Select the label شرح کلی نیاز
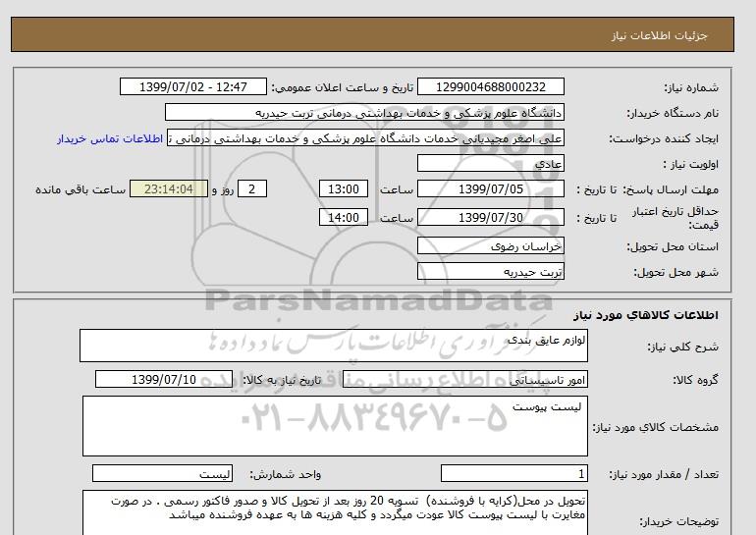Viewport: 756px width, 535px height. [682, 347]
